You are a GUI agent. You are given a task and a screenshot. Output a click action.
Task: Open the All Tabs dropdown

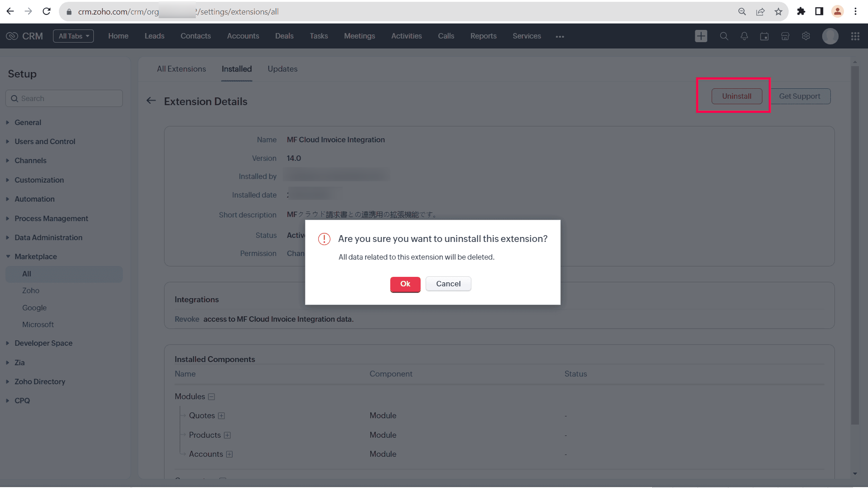[x=73, y=36]
